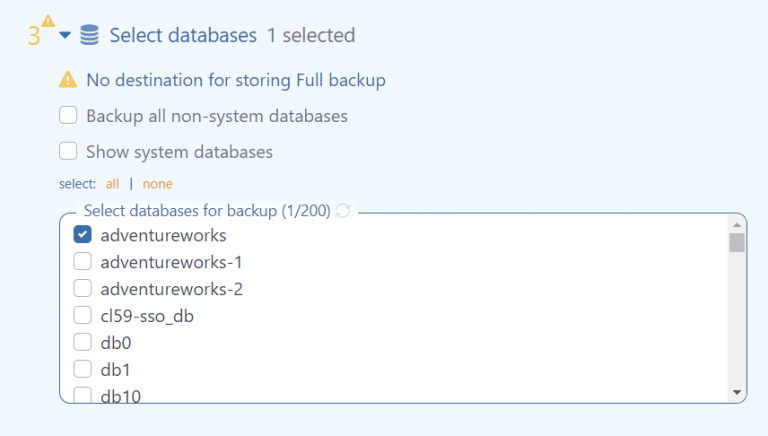Image resolution: width=768 pixels, height=436 pixels.
Task: Click the Select databases heading
Action: coord(183,35)
